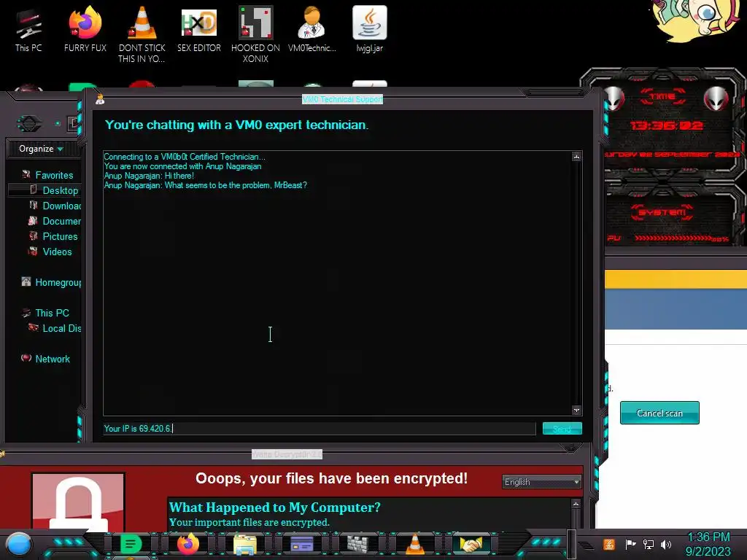The width and height of the screenshot is (747, 560).
Task: Open the handshake icon on the taskbar
Action: click(x=471, y=544)
